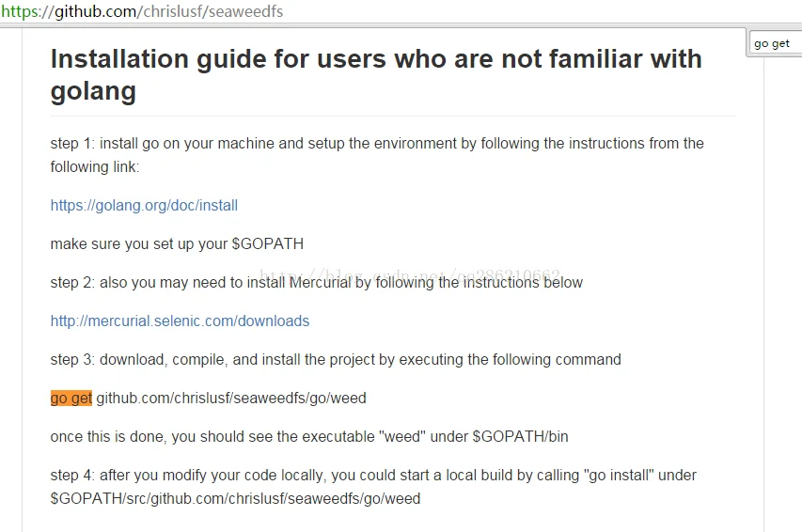
Task: Focus the find box containing "go get"
Action: 774,43
